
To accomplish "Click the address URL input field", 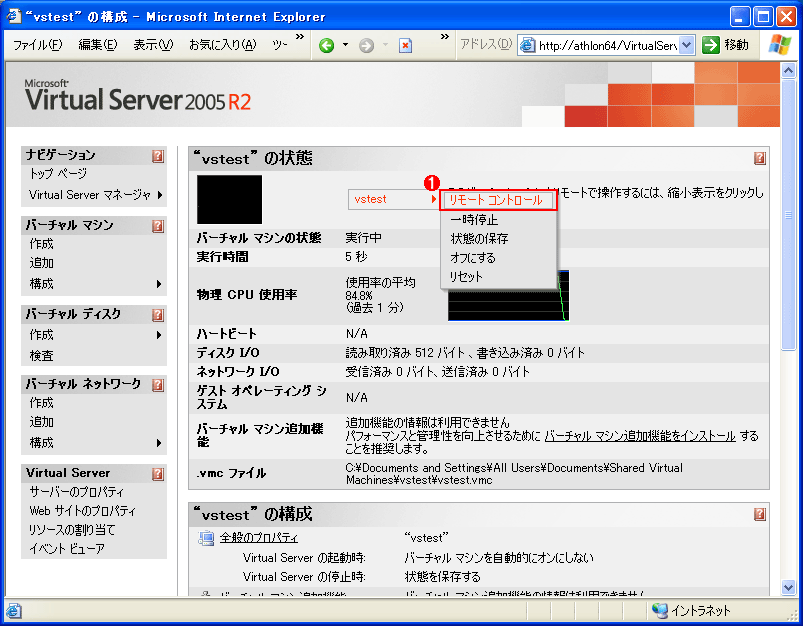I will [607, 46].
